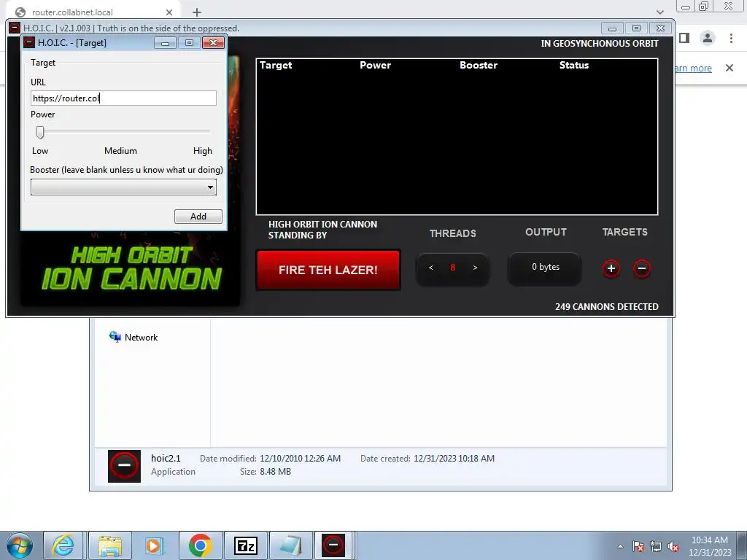Click the Target column header

click(276, 65)
